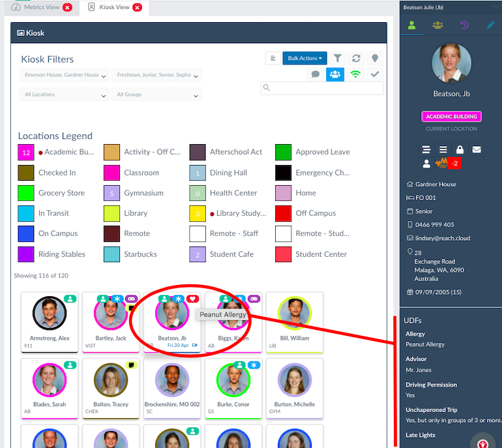Click the speech bubble message icon
This screenshot has height=448, width=502.
coord(316,74)
